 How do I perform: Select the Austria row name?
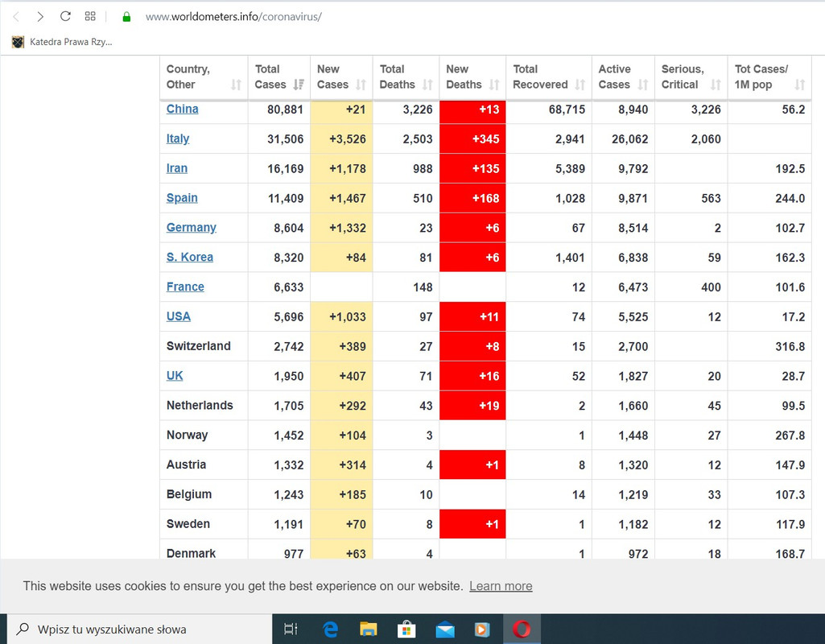[x=186, y=464]
